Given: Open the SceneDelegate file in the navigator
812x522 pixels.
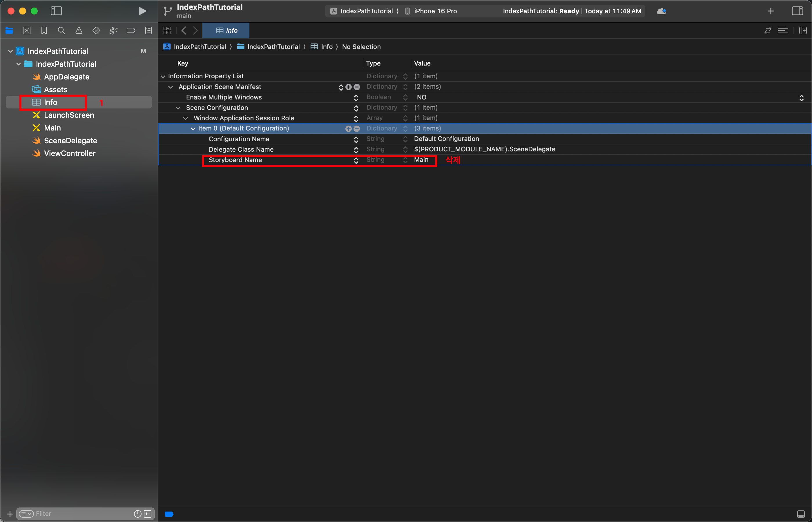Looking at the screenshot, I should pos(70,141).
